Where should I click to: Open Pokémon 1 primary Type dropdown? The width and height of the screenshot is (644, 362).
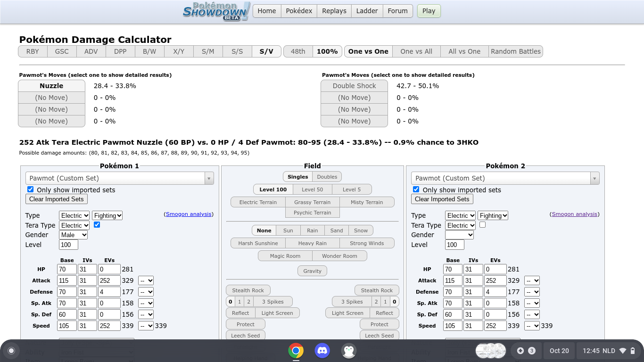(74, 215)
